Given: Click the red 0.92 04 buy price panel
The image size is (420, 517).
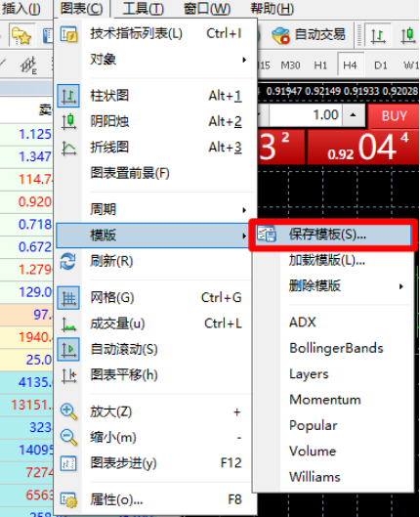Looking at the screenshot, I should 363,147.
